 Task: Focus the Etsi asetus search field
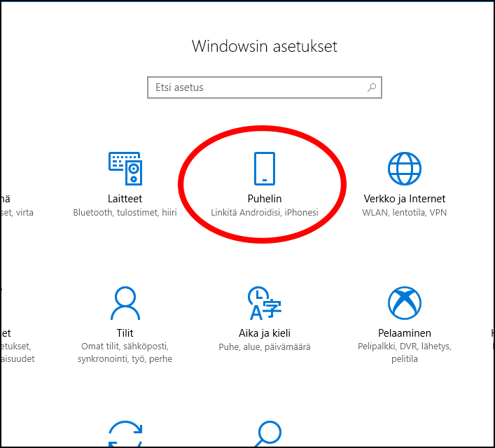(x=265, y=87)
